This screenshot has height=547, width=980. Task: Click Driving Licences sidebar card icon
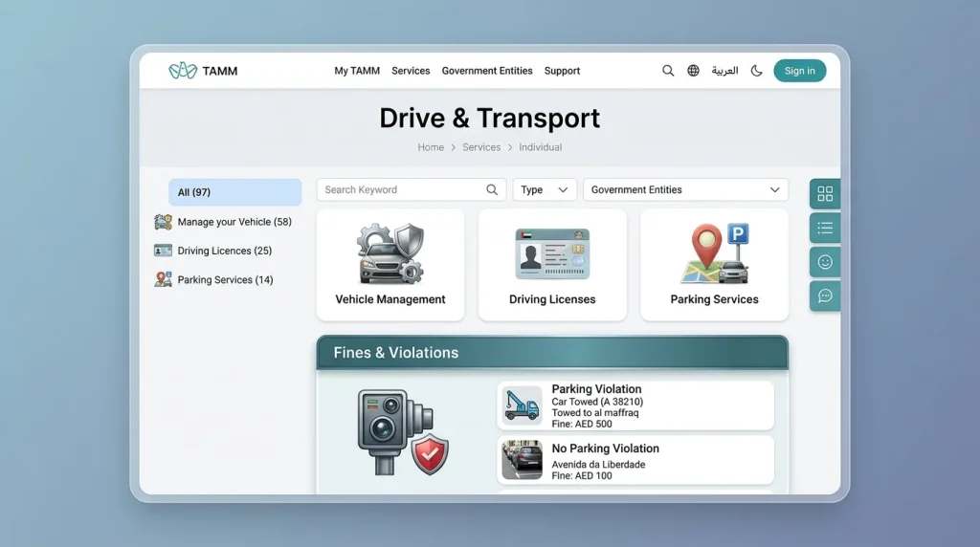(x=163, y=251)
